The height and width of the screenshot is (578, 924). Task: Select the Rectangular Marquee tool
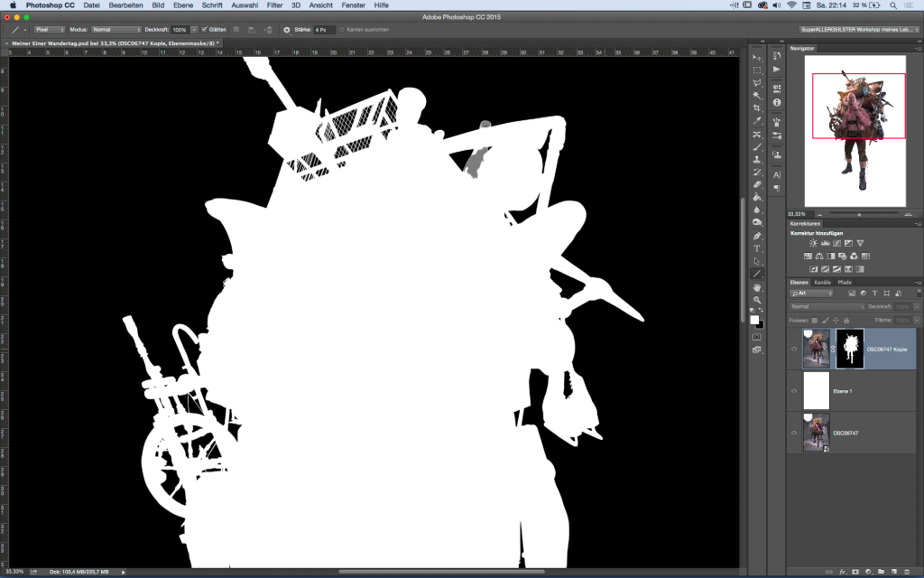pyautogui.click(x=757, y=70)
